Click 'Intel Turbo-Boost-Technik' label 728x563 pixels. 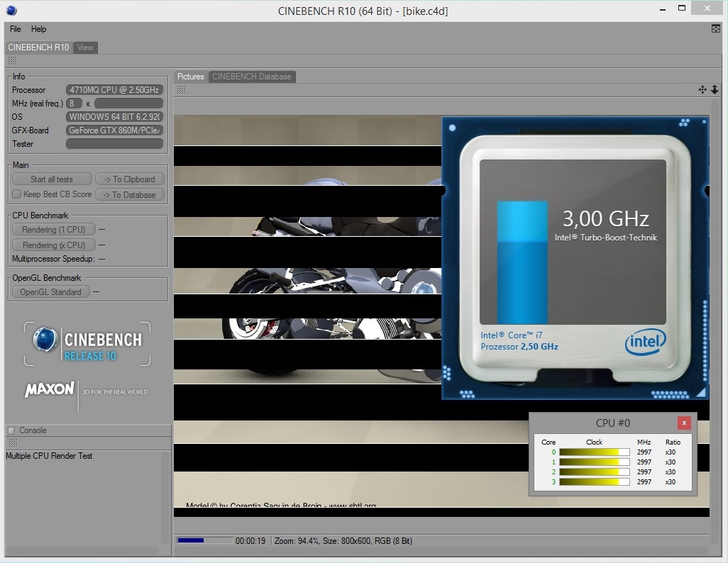click(606, 237)
